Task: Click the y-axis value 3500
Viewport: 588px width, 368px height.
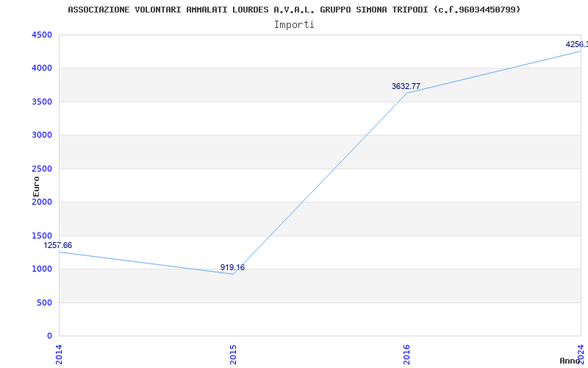Action: pos(42,102)
